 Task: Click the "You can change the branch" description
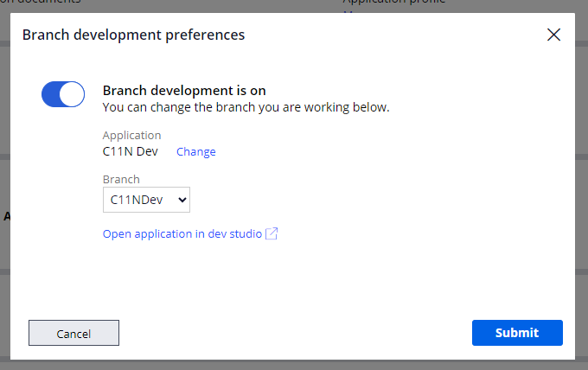[246, 108]
